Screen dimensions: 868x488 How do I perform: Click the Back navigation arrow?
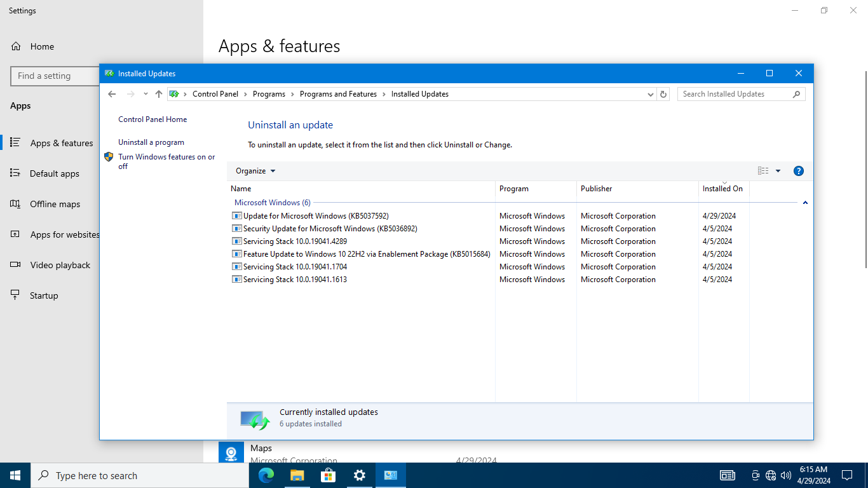[112, 94]
